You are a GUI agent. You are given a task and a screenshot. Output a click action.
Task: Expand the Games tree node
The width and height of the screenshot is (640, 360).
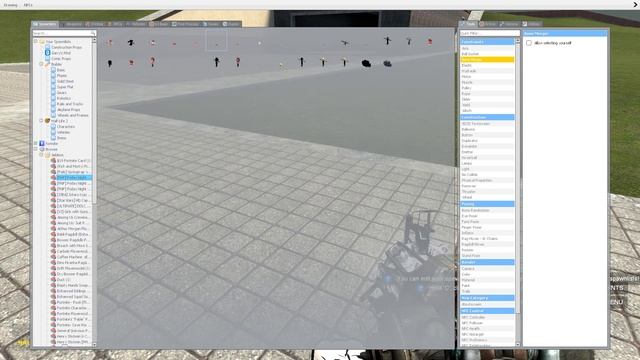[x=36, y=144]
